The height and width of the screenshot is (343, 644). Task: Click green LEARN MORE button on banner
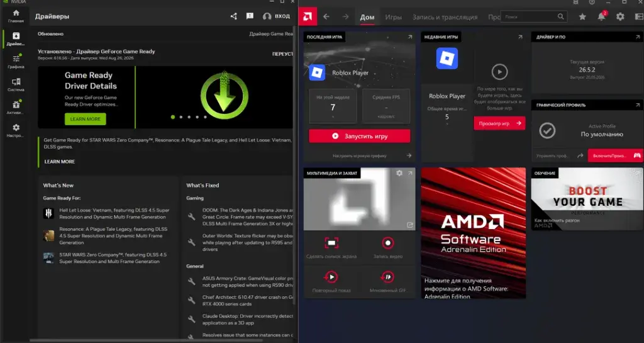[x=85, y=119]
